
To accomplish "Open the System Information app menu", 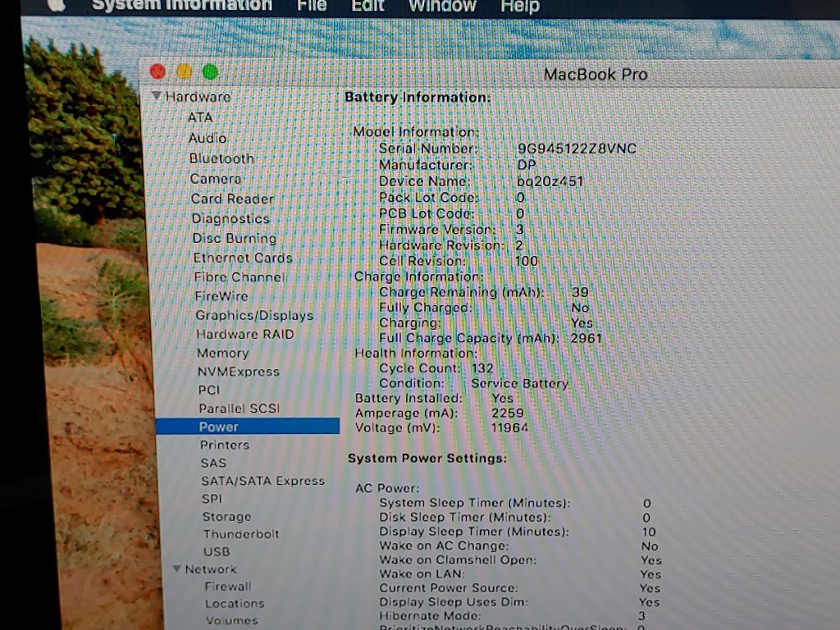I will point(182,6).
